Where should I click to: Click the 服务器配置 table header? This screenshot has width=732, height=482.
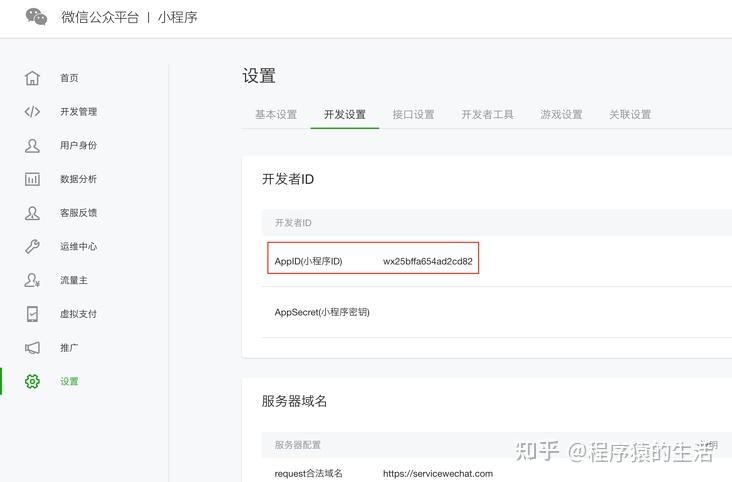(297, 445)
